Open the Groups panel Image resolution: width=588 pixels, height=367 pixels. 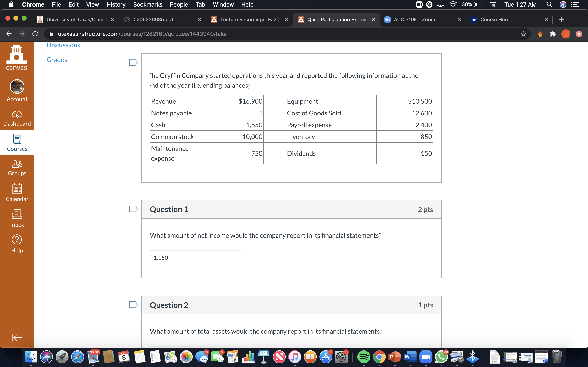[17, 167]
